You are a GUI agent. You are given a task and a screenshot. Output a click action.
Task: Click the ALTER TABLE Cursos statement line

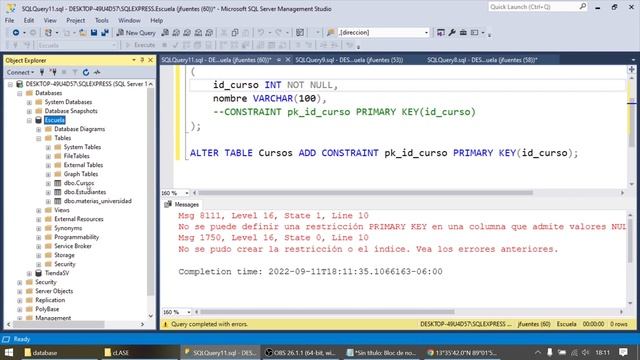tap(384, 153)
